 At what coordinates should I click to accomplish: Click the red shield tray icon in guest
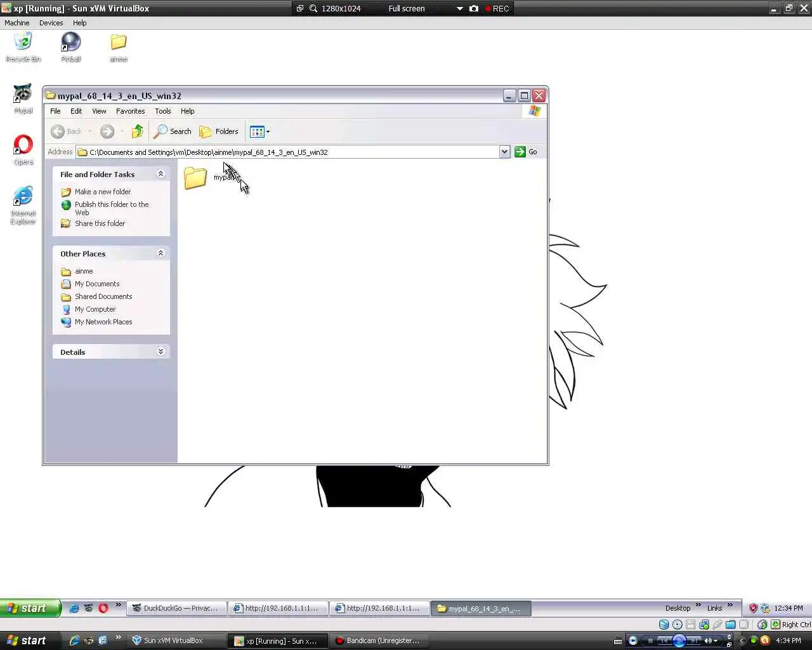[x=753, y=608]
